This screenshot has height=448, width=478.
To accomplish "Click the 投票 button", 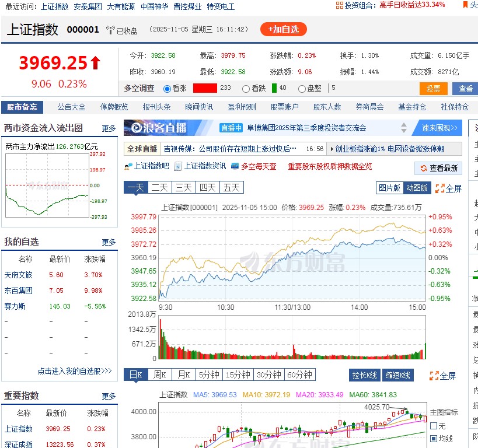I will click(x=432, y=87).
